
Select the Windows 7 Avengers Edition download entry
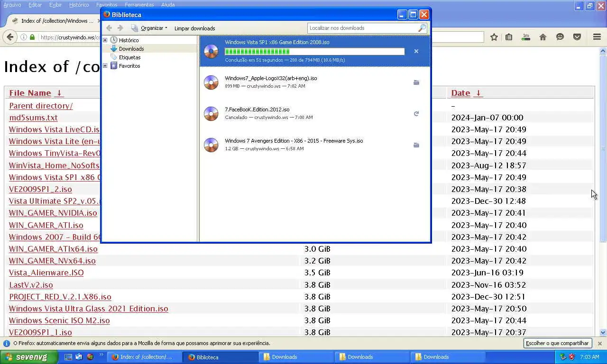click(x=315, y=145)
